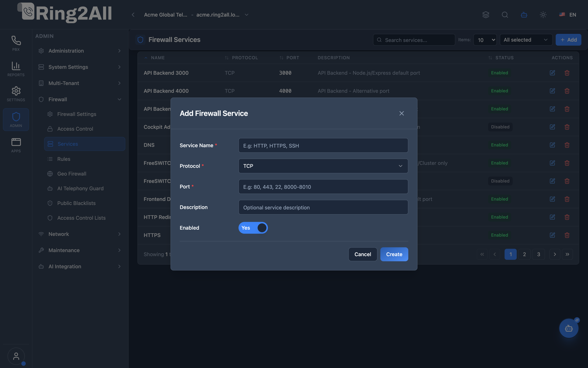Open Public Blacklists submenu item
The image size is (588, 368).
point(85,203)
